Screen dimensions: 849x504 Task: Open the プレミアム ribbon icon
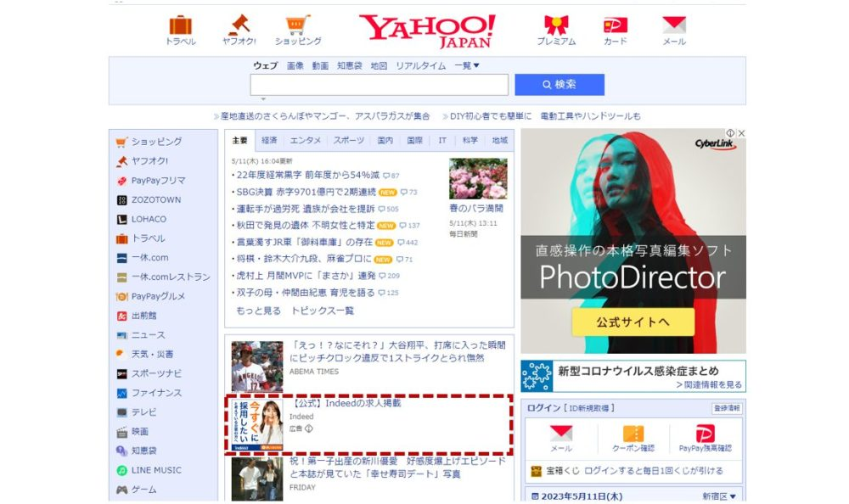pyautogui.click(x=556, y=25)
